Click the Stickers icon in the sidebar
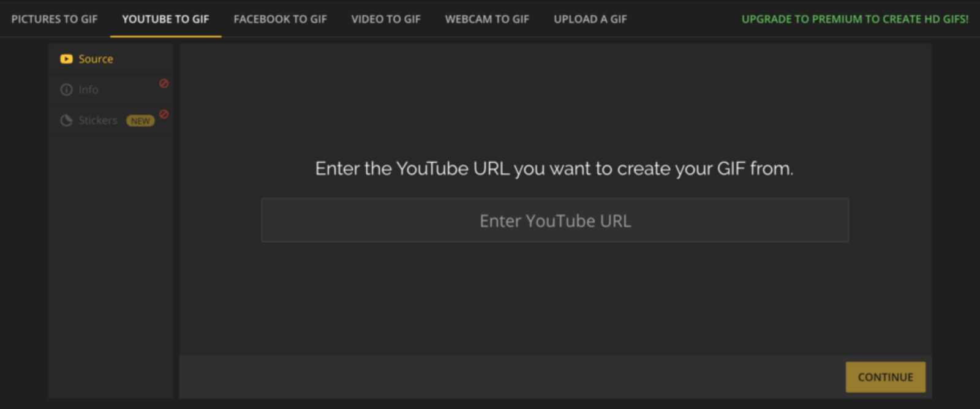Image resolution: width=980 pixels, height=409 pixels. click(66, 121)
